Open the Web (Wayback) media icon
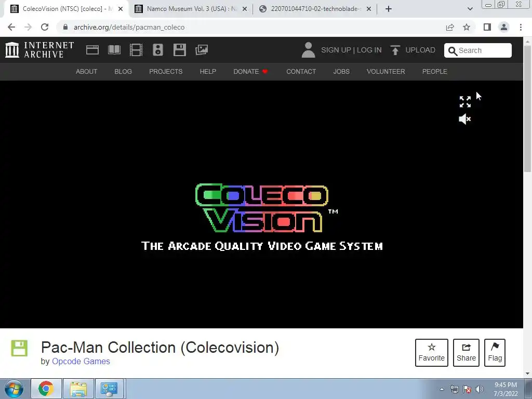 coord(92,50)
